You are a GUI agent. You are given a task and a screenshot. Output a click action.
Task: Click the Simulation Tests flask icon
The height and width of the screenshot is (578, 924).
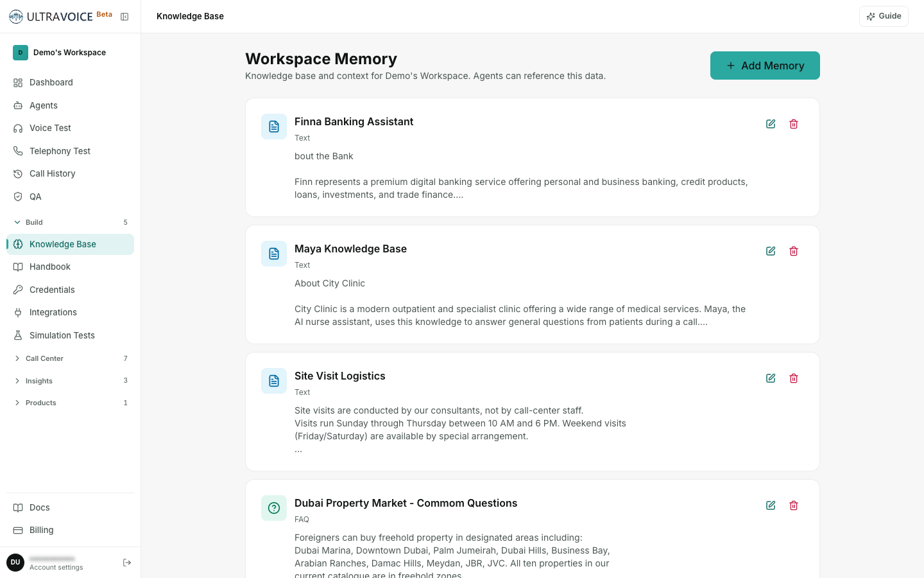18,335
